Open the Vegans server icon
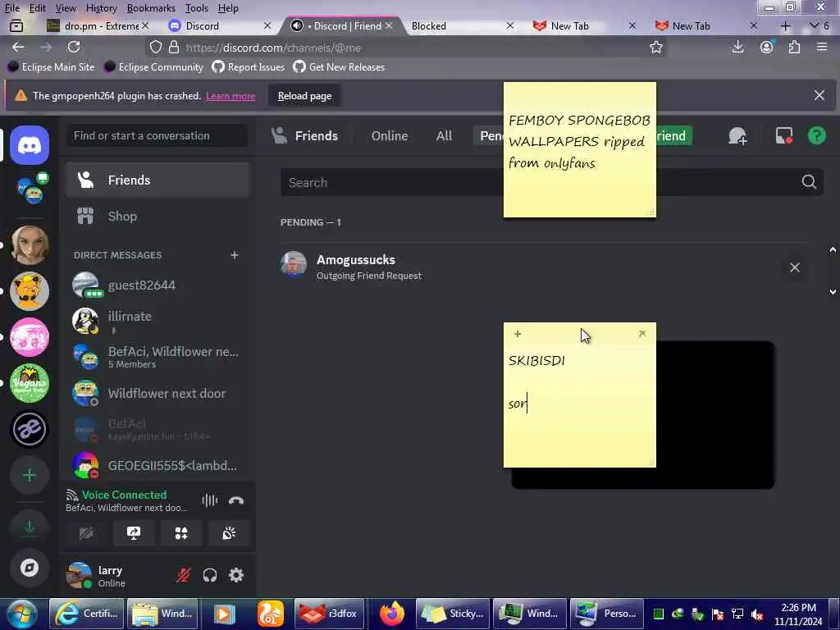 tap(30, 383)
